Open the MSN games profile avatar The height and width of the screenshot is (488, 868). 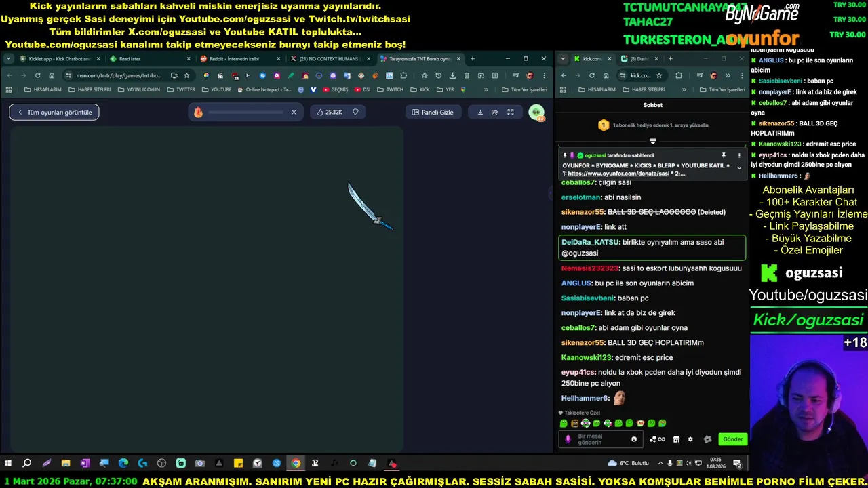pos(536,113)
